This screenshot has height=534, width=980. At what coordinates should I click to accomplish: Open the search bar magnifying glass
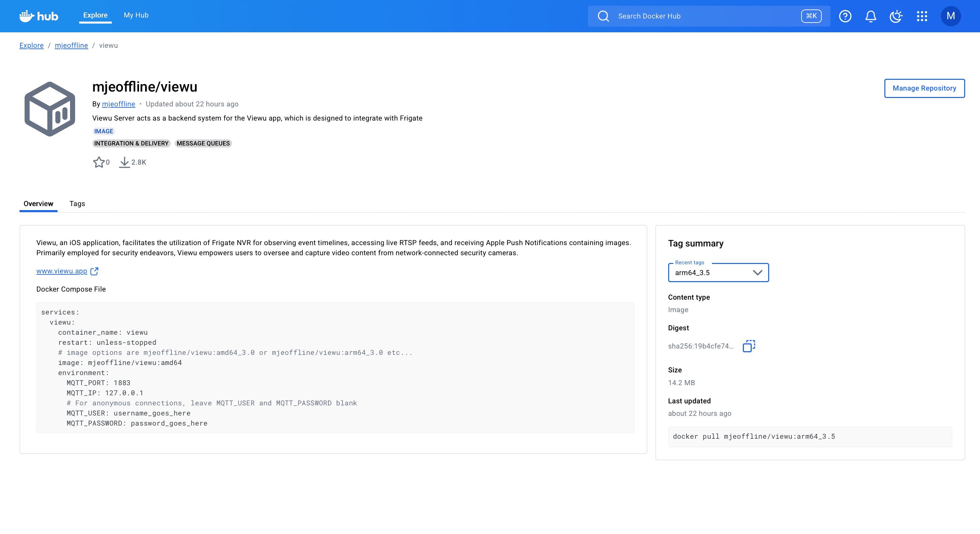(603, 16)
